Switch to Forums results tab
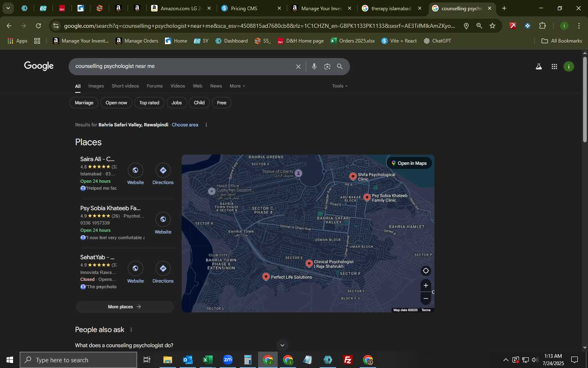Viewport: 588px width, 368px height. coord(154,86)
